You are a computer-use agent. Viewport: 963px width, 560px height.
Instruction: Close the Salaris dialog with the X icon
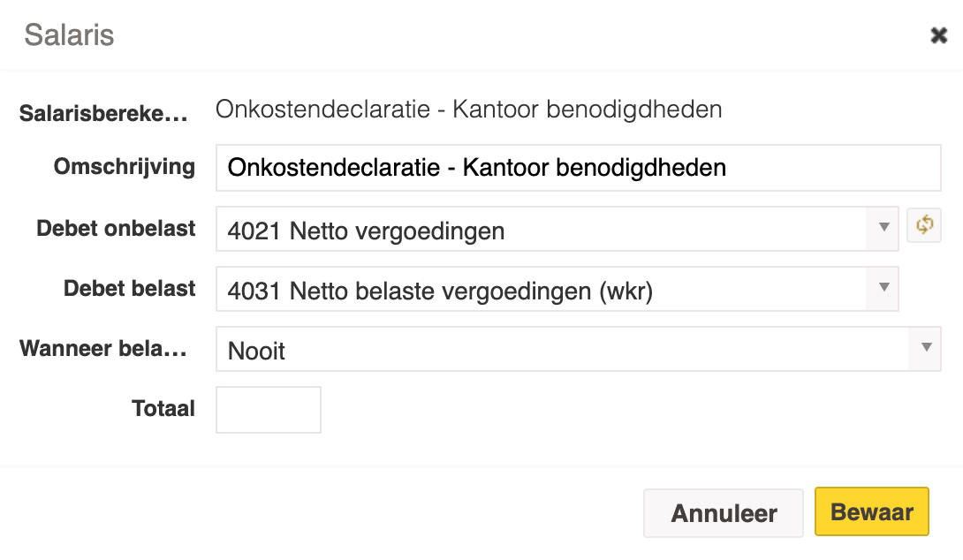[938, 35]
